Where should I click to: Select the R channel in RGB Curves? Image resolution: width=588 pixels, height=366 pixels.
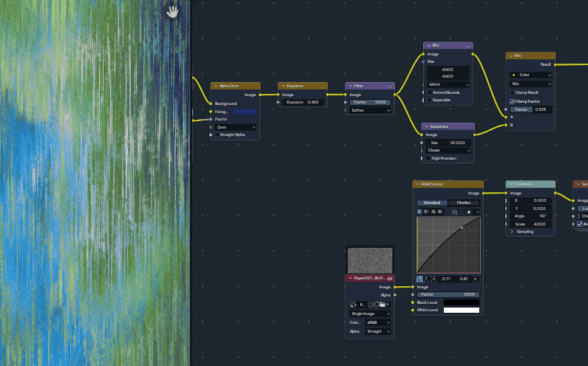pyautogui.click(x=426, y=212)
